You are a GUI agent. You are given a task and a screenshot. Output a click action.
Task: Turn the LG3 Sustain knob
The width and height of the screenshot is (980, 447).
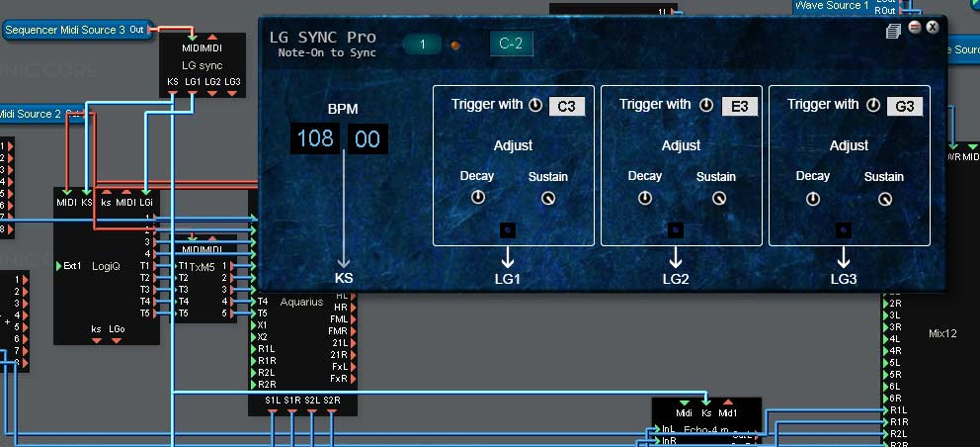click(x=885, y=199)
